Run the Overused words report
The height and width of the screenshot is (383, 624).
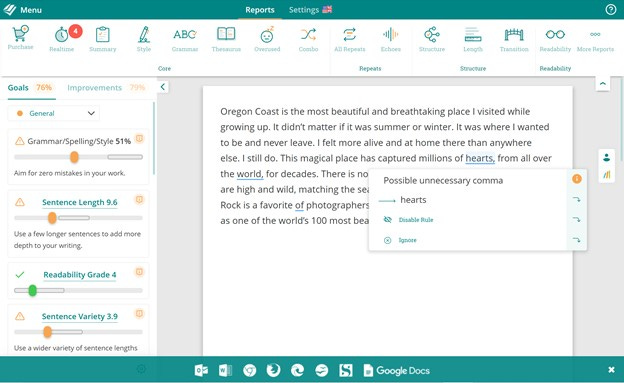coord(267,39)
